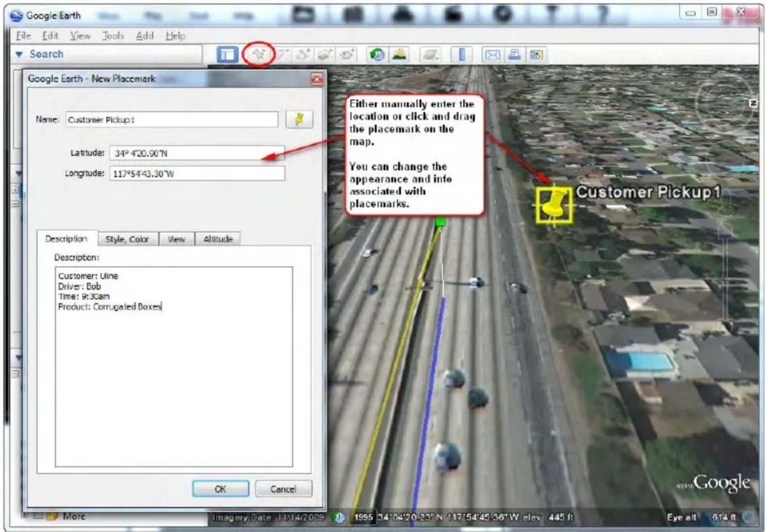The width and height of the screenshot is (766, 532).
Task: Toggle sunlight across the landscape icon
Action: click(x=400, y=54)
